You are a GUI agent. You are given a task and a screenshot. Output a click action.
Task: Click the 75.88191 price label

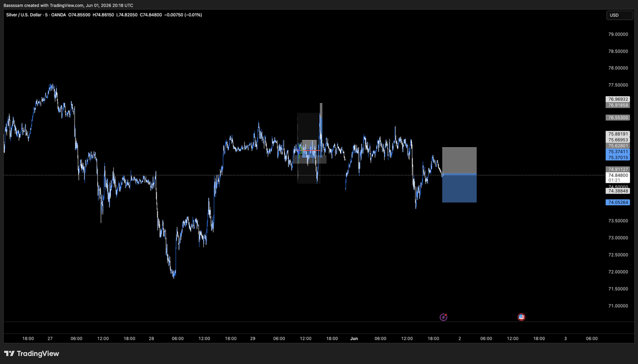618,134
